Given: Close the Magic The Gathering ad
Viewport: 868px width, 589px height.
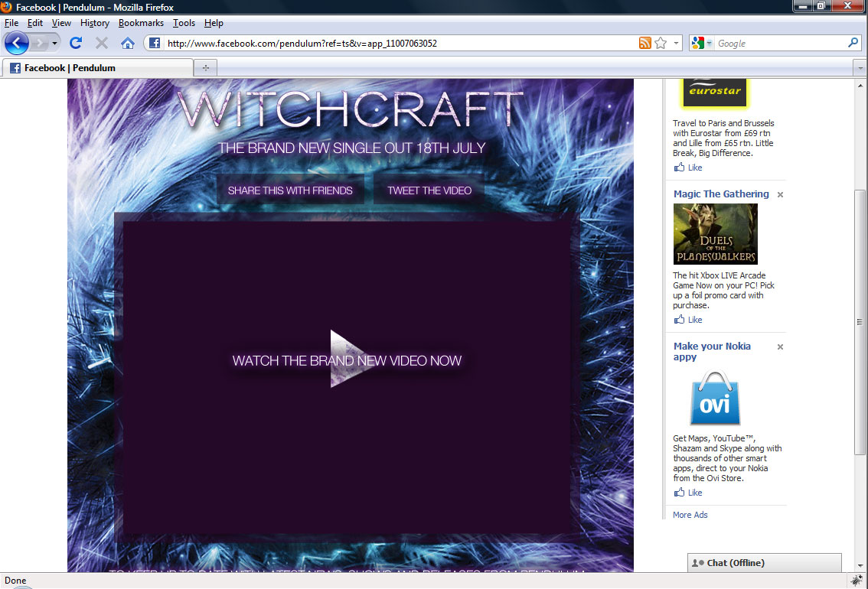Looking at the screenshot, I should click(780, 194).
